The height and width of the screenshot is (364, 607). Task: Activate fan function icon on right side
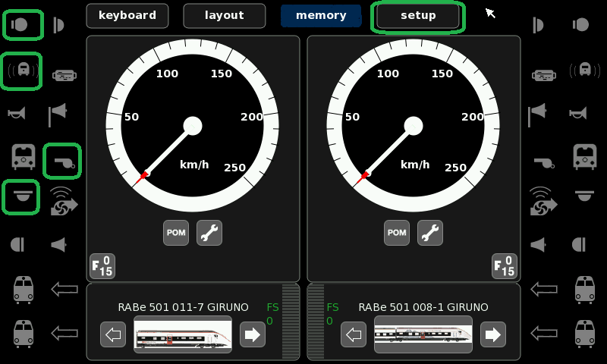tap(541, 202)
